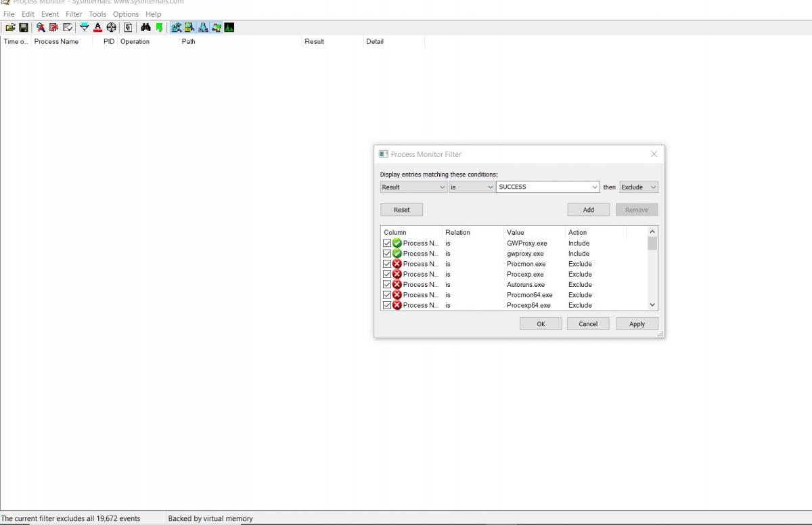The width and height of the screenshot is (812, 525).
Task: Toggle the Show Registry Activity toolbar icon
Action: (x=177, y=28)
